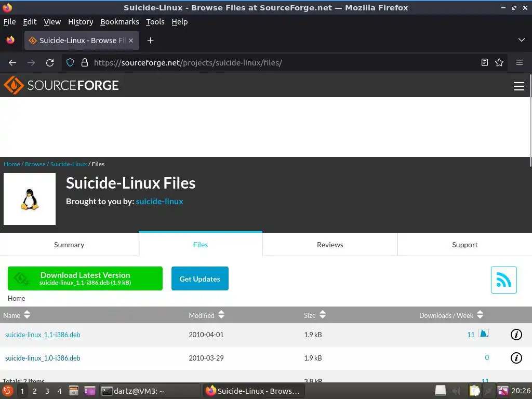Click the SourceForge logo
The image size is (532, 399).
pos(61,85)
